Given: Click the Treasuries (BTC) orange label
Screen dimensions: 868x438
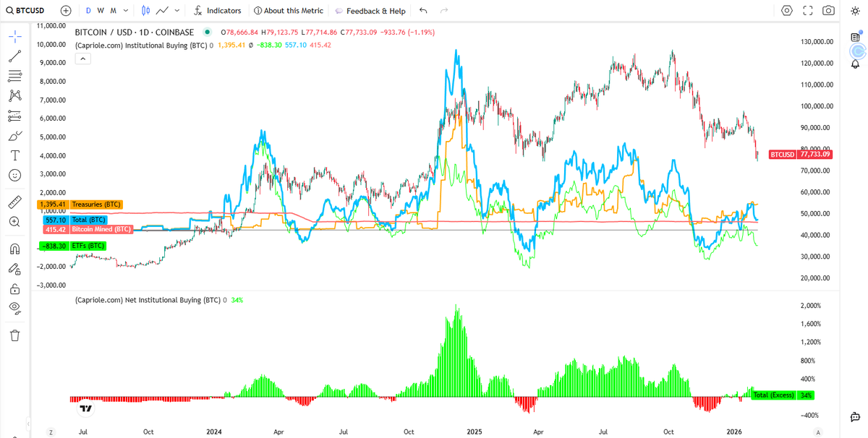Looking at the screenshot, I should coord(95,205).
